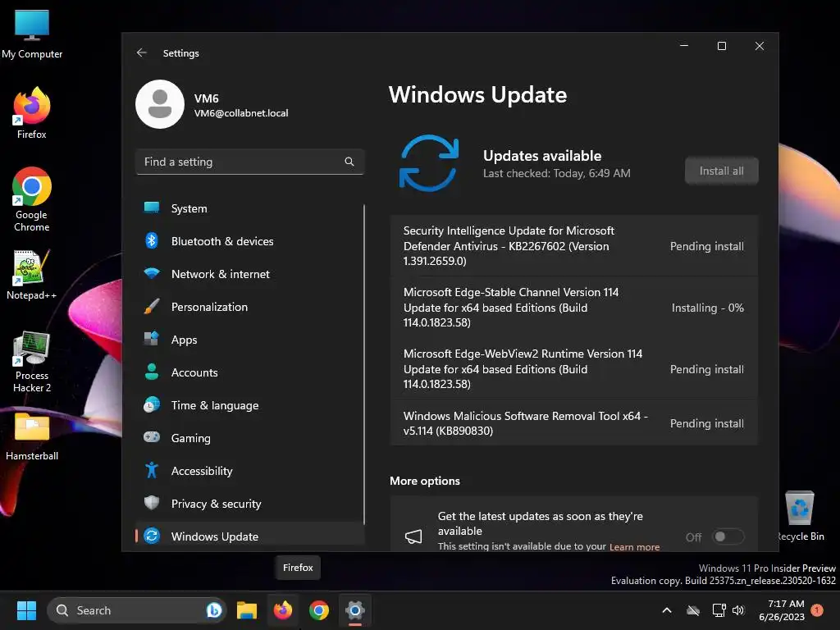840x630 pixels.
Task: Open the VM6 user profile avatar
Action: 160,104
